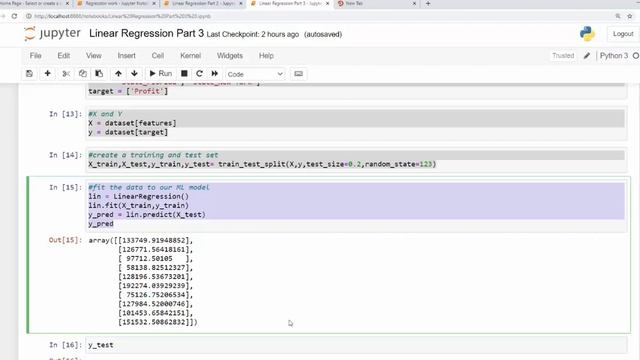Open the Help menu
The width and height of the screenshot is (640, 360).
tap(266, 56)
